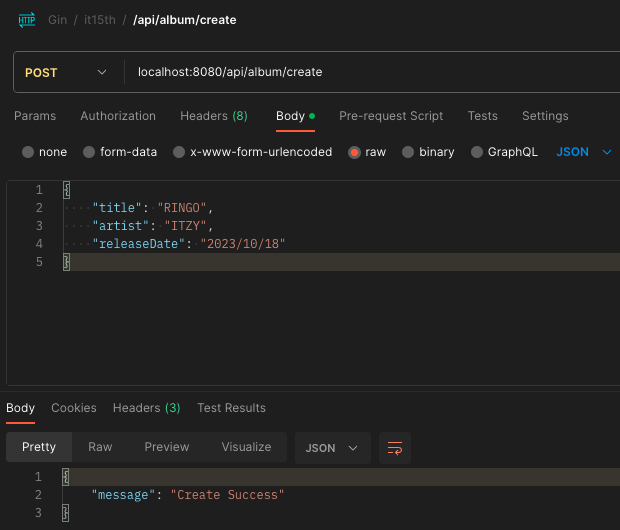Open the POST method dropdown
Viewport: 620px width, 530px height.
coord(66,72)
